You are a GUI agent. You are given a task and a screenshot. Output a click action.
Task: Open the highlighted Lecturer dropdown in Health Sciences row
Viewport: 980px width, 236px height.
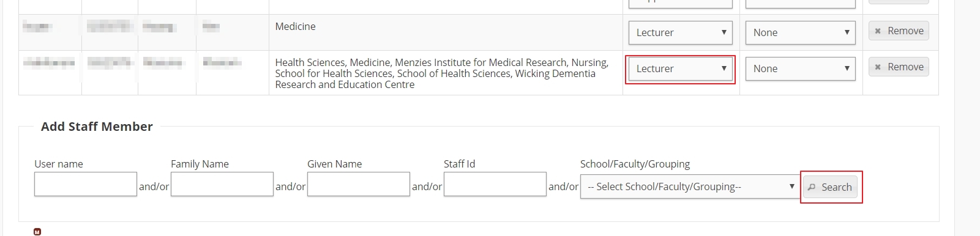[680, 68]
